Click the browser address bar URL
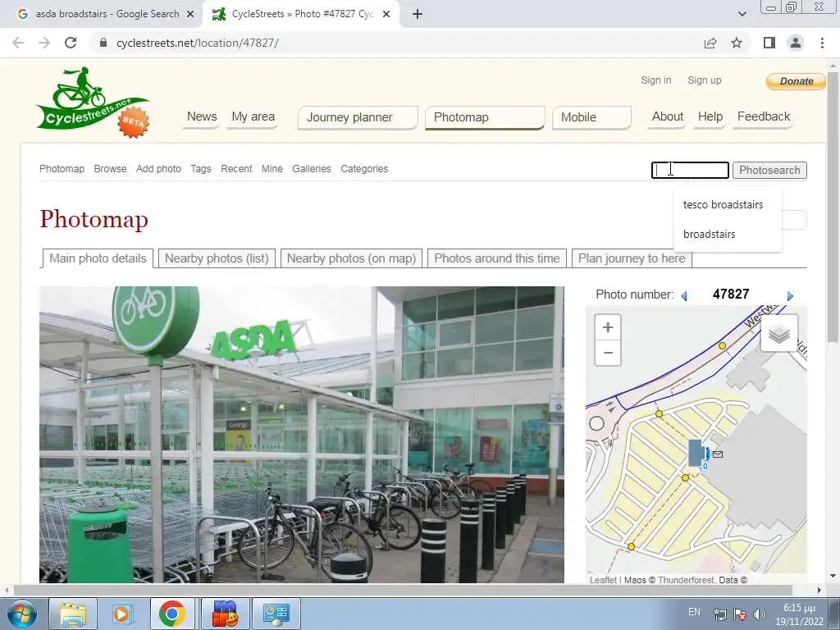 tap(197, 43)
